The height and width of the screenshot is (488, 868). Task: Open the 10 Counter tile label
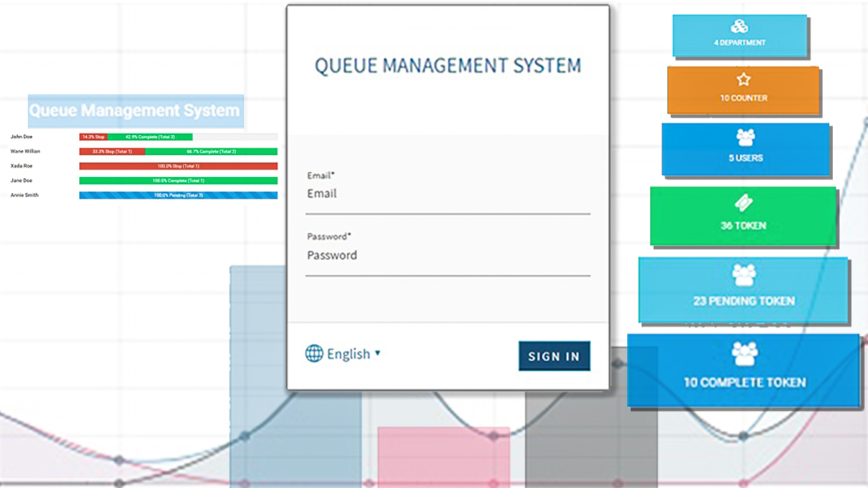pos(743,98)
